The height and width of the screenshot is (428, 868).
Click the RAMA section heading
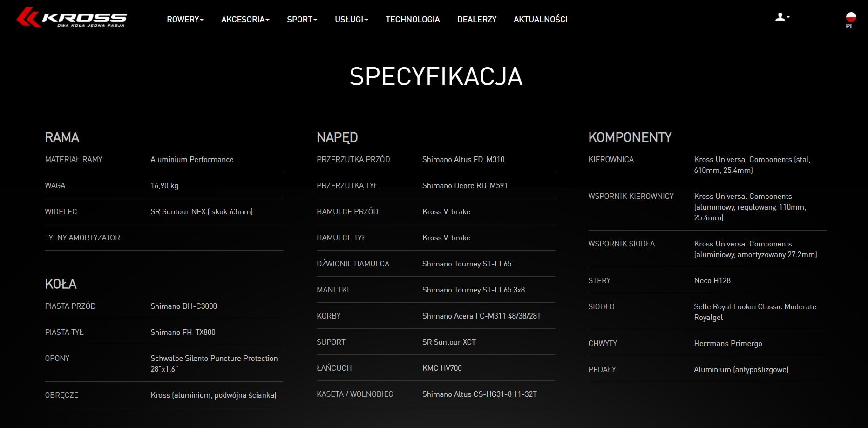pos(62,137)
